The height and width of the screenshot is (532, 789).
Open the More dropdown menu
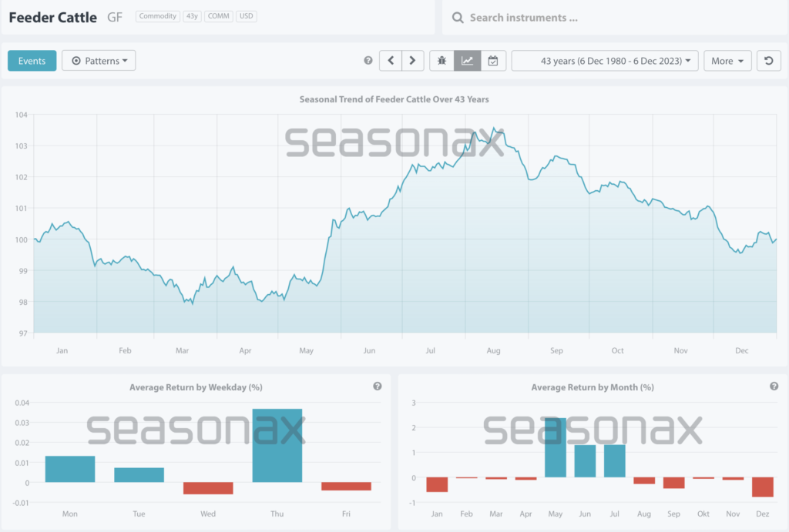(x=727, y=61)
